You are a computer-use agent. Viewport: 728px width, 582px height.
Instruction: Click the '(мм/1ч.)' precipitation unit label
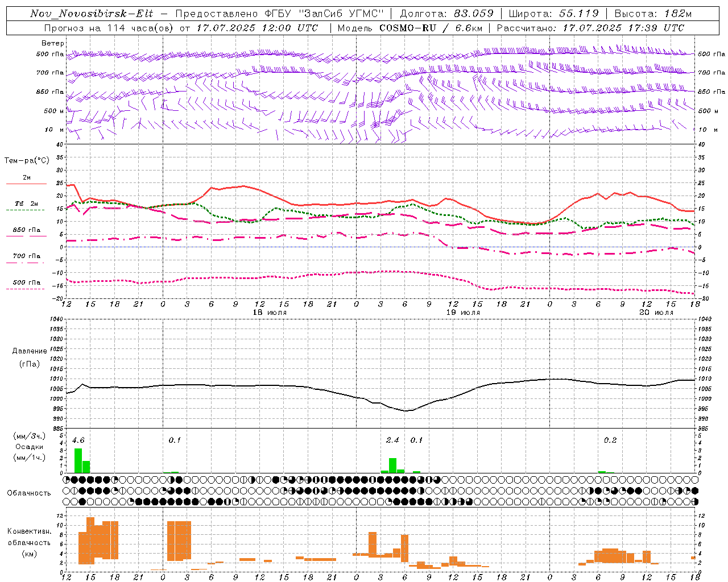[29, 458]
